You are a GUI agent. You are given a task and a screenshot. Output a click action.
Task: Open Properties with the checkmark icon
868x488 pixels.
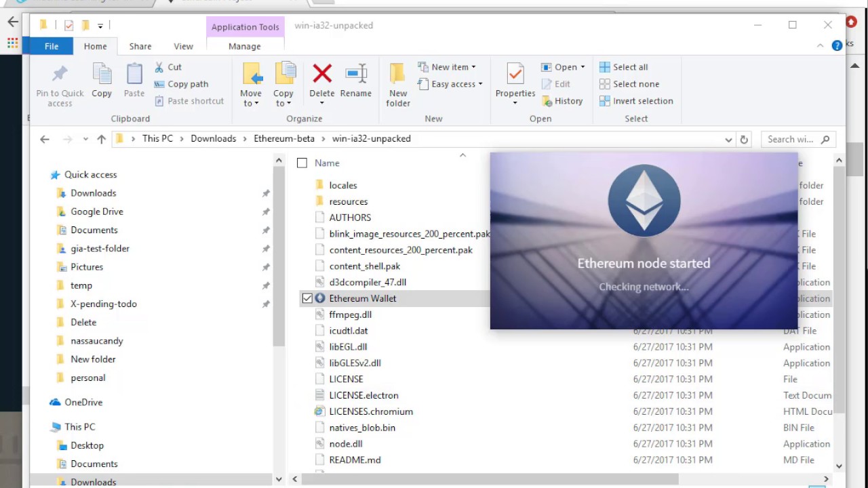pos(515,73)
